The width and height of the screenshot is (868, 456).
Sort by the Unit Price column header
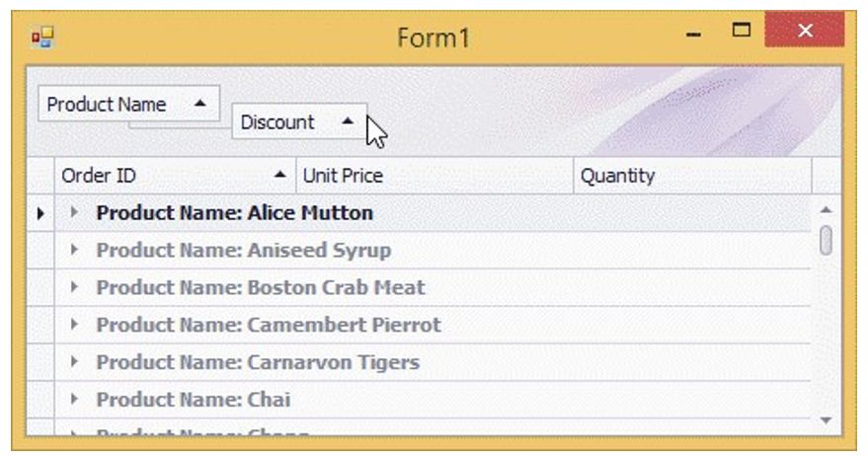pos(434,176)
